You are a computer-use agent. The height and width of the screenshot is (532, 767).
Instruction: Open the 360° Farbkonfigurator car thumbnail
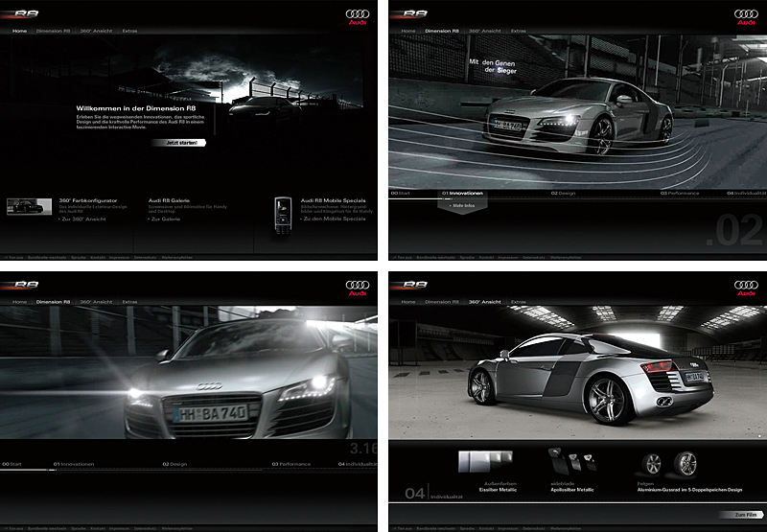(29, 206)
